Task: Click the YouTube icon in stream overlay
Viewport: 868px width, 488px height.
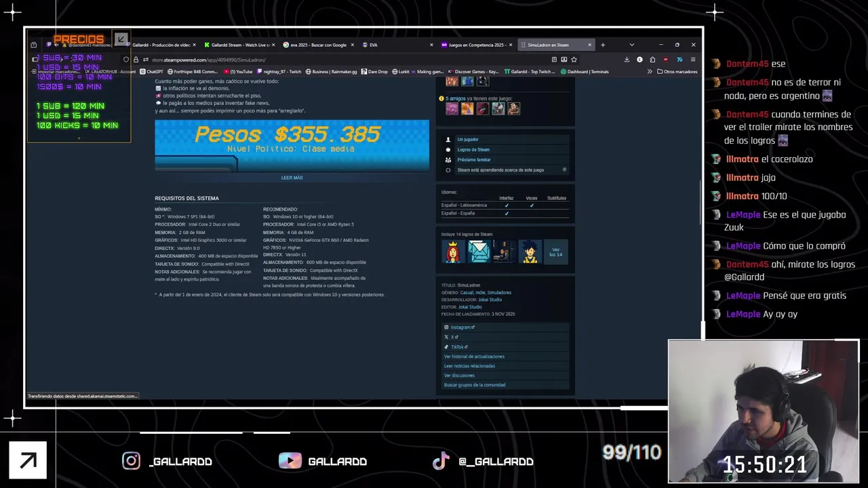Action: (x=290, y=461)
